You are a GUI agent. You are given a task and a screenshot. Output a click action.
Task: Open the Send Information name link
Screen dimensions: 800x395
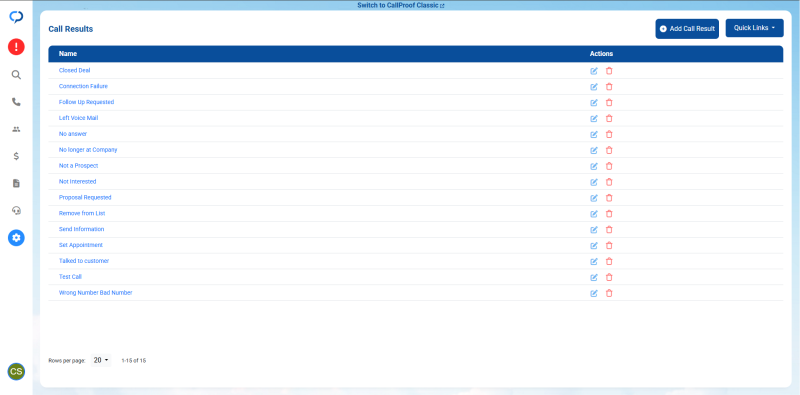click(81, 229)
